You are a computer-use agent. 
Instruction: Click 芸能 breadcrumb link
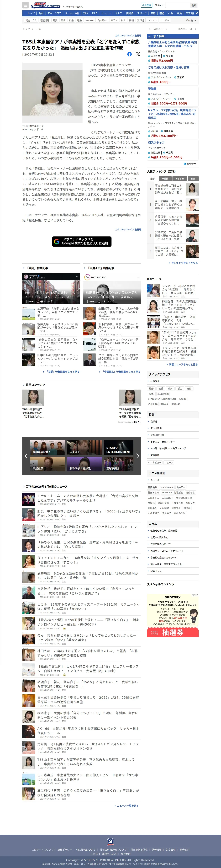pos(39,29)
